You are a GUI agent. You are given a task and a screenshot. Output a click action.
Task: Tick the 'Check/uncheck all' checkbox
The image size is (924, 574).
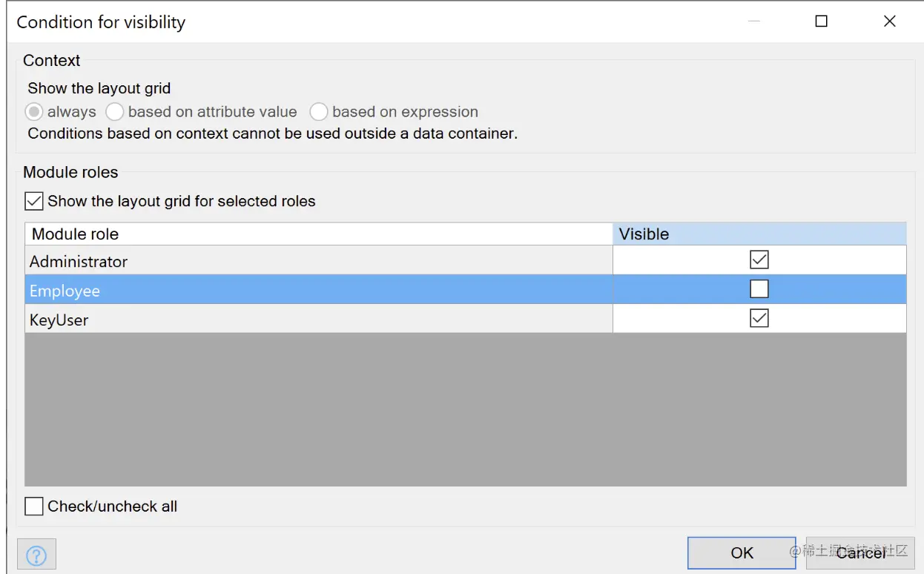click(34, 507)
